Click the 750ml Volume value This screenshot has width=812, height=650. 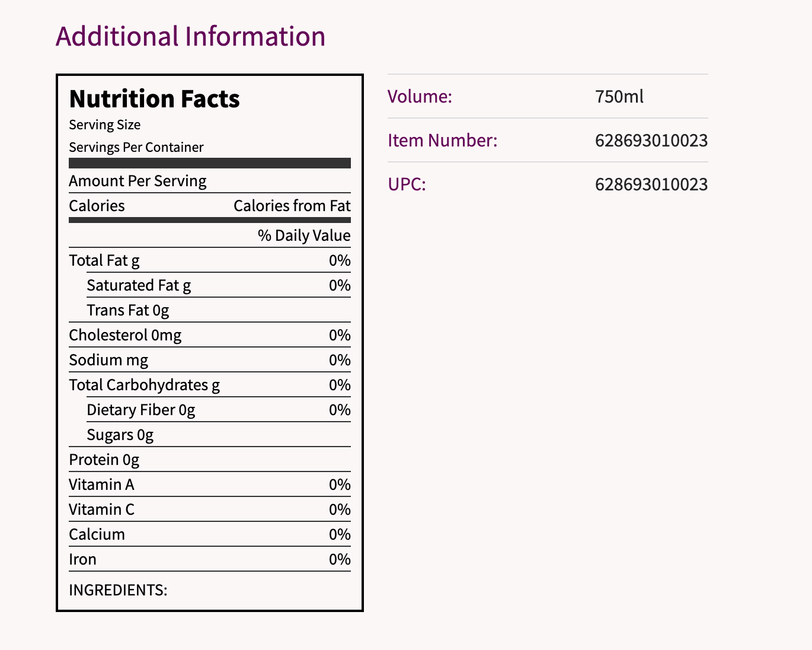tap(619, 97)
